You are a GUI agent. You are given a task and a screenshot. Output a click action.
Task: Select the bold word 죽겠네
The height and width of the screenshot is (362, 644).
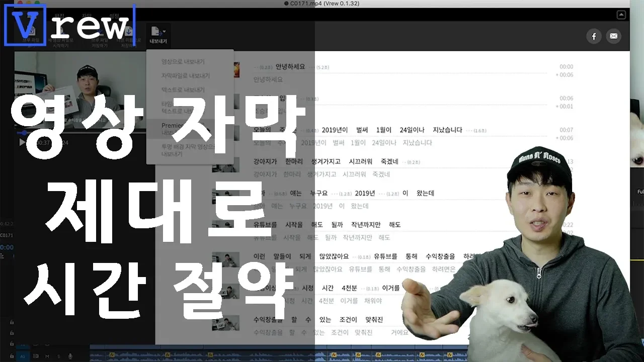pyautogui.click(x=389, y=161)
